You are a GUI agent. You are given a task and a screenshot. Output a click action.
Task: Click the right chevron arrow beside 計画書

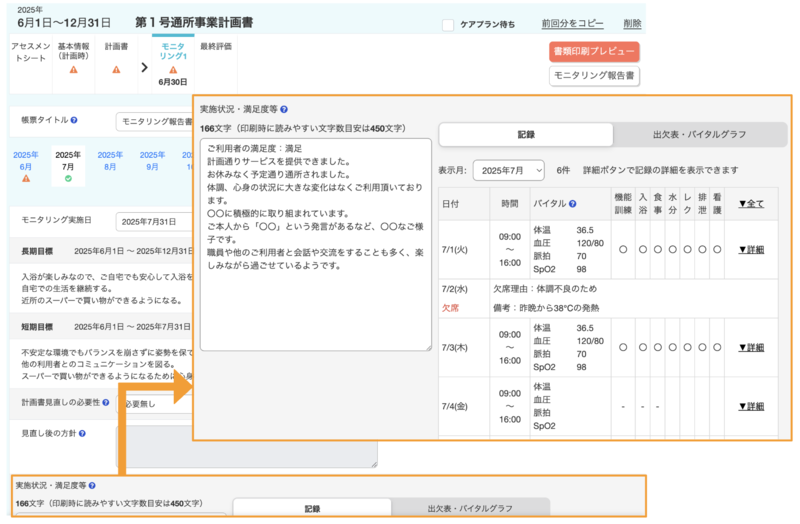coord(144,67)
